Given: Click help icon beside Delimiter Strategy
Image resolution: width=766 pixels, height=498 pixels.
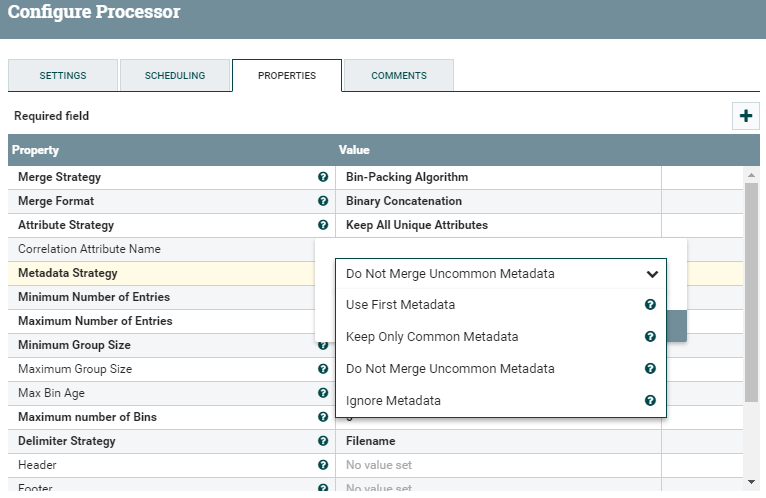Looking at the screenshot, I should (323, 441).
